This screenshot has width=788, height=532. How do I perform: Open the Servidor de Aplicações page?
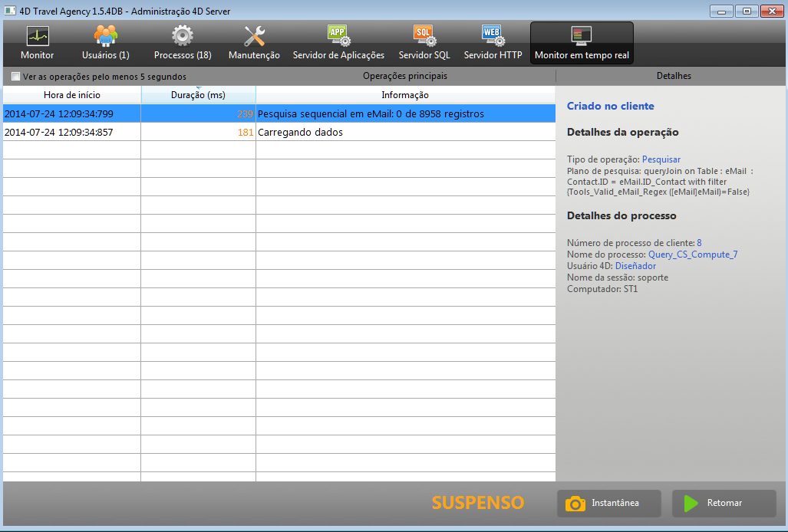(x=338, y=36)
